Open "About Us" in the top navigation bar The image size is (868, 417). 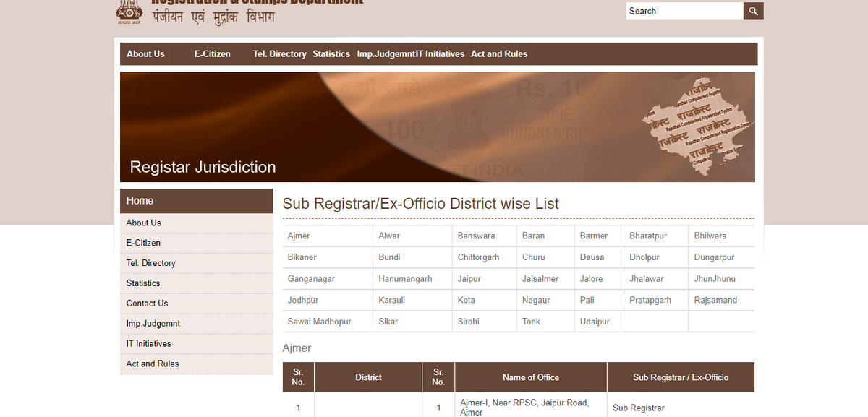145,53
